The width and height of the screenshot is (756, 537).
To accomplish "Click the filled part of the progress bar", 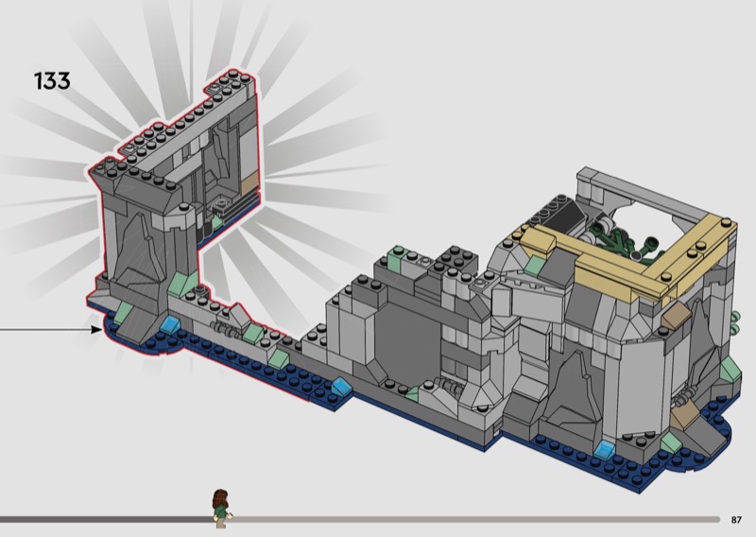I will [104, 518].
